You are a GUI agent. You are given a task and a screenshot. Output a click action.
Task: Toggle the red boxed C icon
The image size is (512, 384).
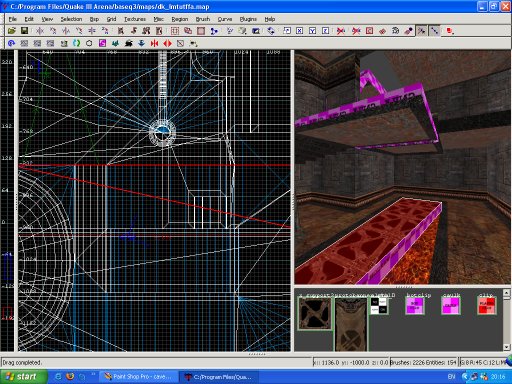click(369, 31)
